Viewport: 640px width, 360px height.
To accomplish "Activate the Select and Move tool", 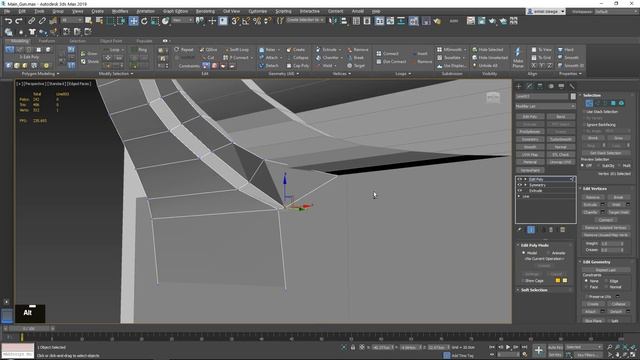I will click(x=133, y=21).
